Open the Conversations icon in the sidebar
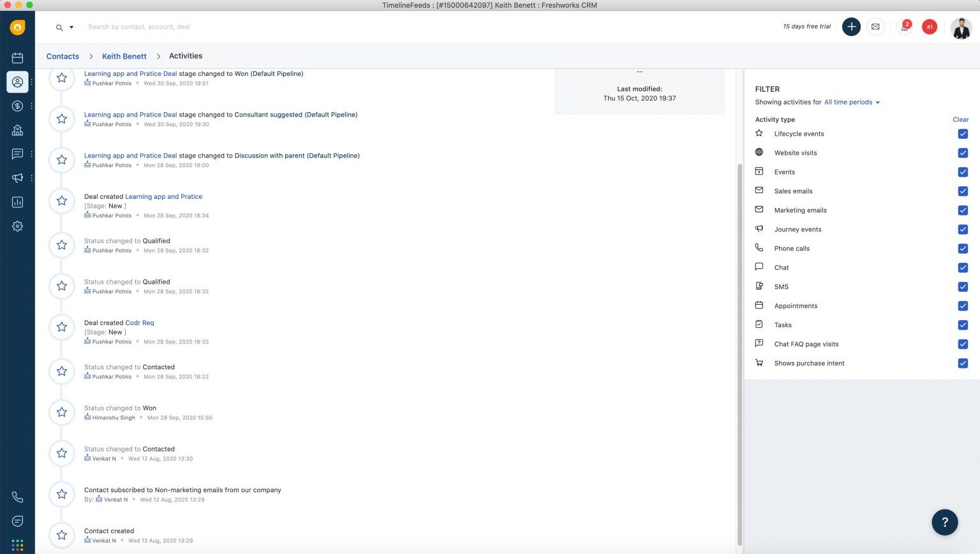The image size is (980, 554). click(17, 154)
